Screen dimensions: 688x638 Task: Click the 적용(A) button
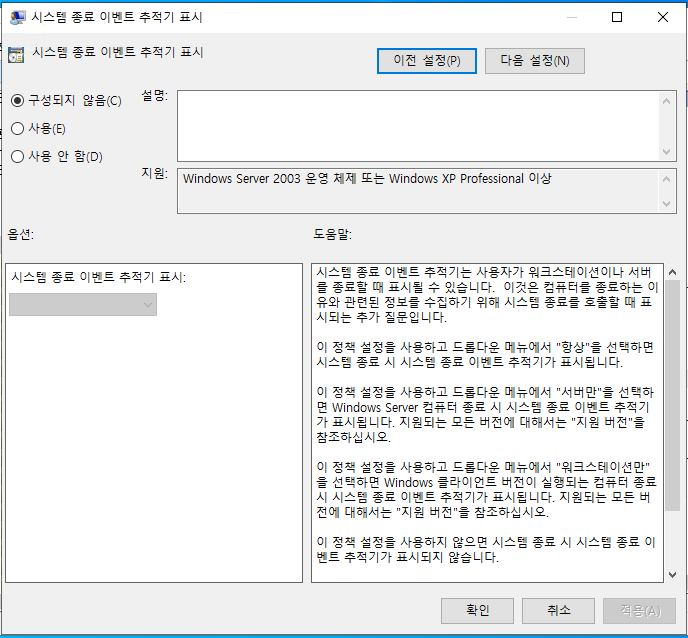point(639,610)
